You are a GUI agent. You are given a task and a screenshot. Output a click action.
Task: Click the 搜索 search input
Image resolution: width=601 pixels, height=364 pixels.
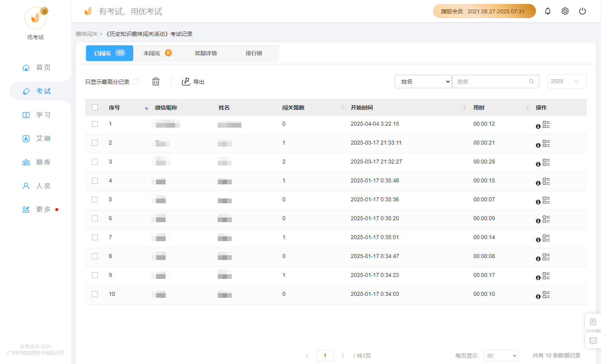496,82
